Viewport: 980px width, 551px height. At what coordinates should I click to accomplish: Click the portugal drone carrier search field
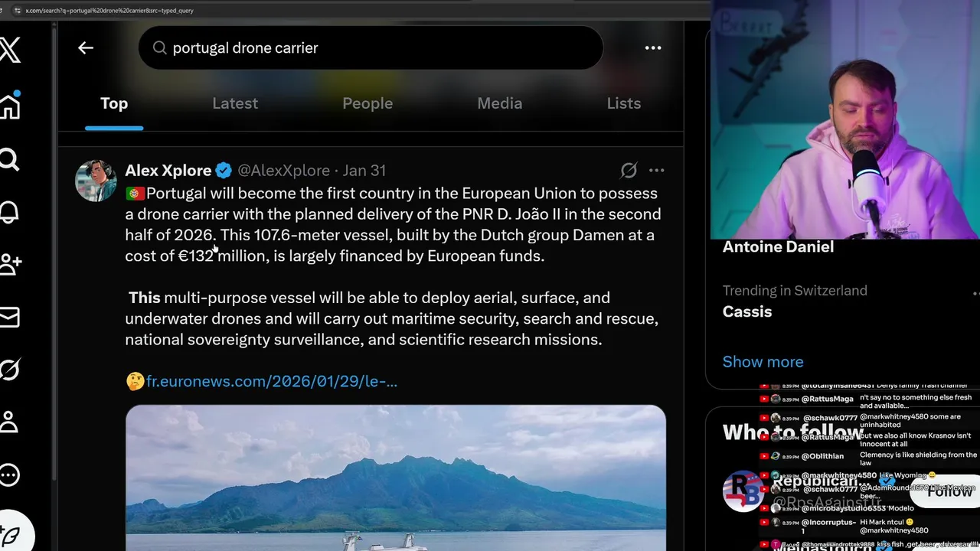pyautogui.click(x=371, y=47)
